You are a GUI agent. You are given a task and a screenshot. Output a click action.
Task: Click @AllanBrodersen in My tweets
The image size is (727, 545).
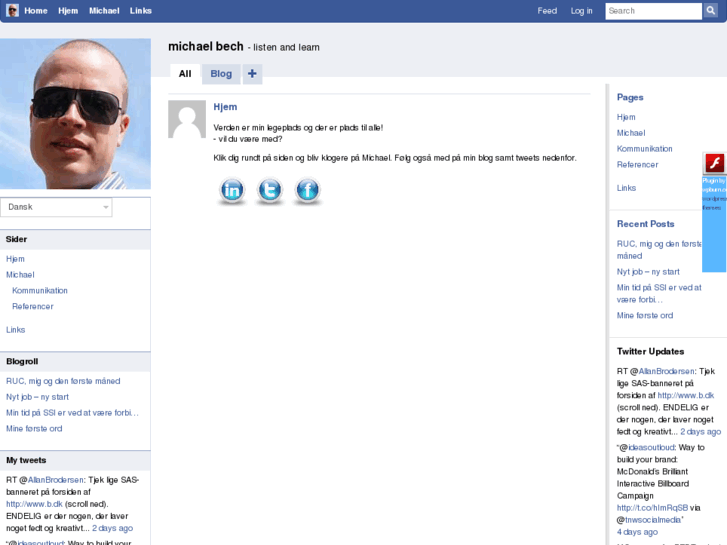[x=56, y=480]
